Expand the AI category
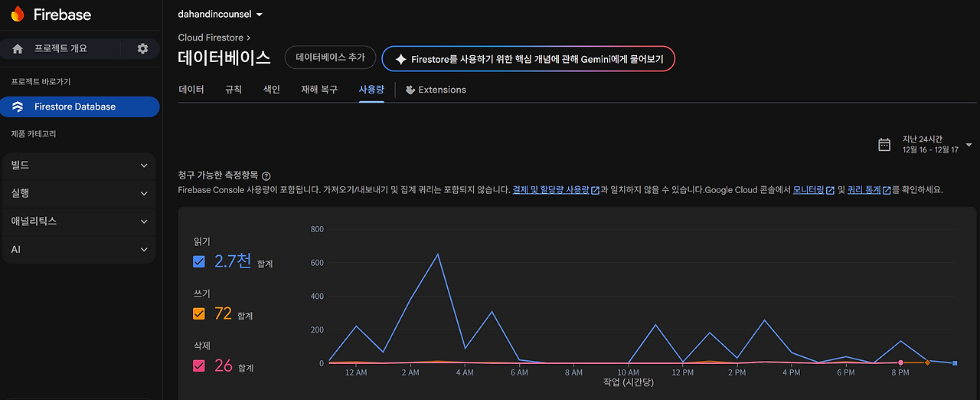 pos(80,249)
